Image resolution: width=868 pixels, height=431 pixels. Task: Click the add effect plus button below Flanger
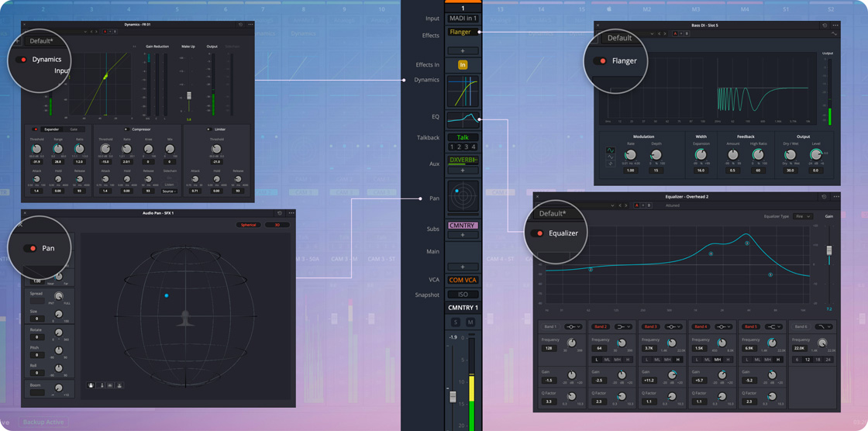[463, 51]
